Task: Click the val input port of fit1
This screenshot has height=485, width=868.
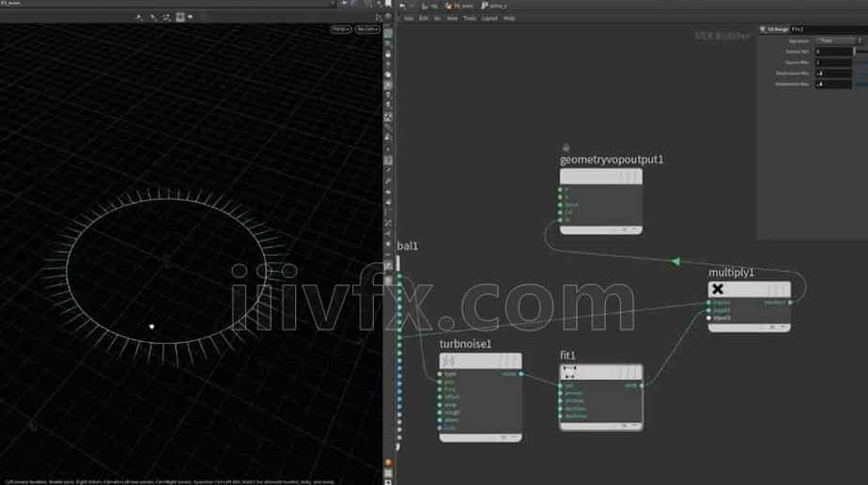Action: coord(560,385)
